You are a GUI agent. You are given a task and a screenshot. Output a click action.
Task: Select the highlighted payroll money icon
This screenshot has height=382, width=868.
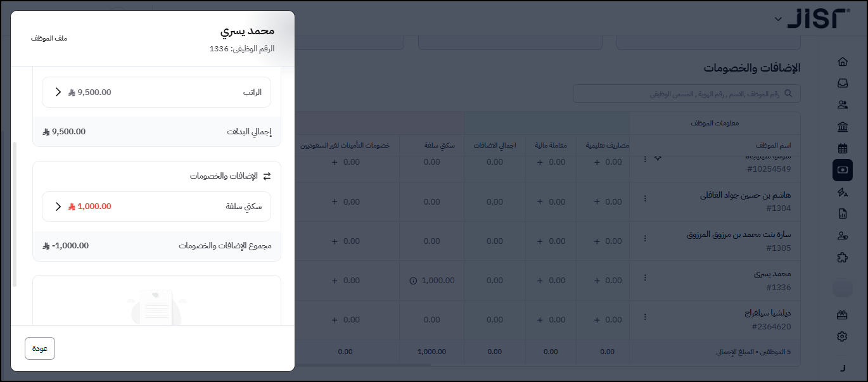(x=842, y=170)
